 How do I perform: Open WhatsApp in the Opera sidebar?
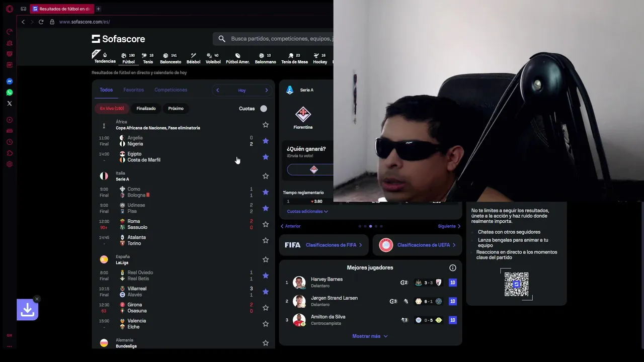point(9,93)
